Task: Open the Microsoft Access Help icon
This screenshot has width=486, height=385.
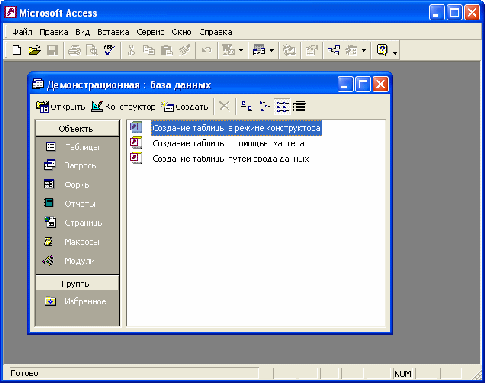Action: coord(382,50)
